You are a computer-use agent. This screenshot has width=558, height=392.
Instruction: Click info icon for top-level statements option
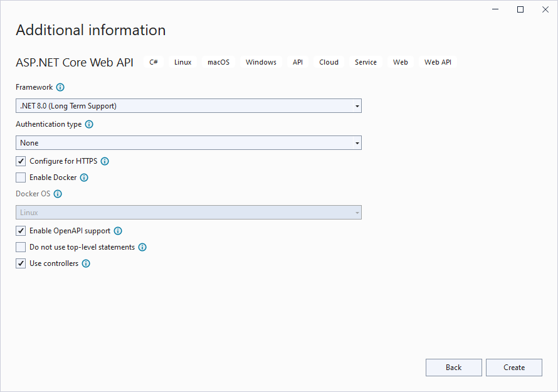[142, 247]
